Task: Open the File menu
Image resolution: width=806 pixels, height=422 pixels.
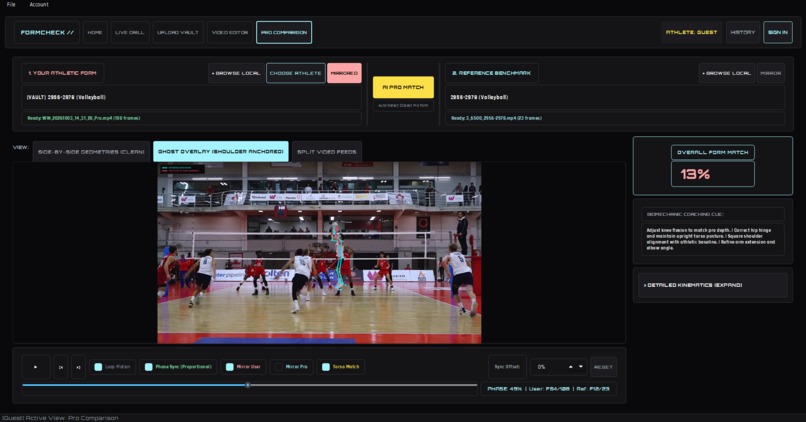Action: (11, 5)
